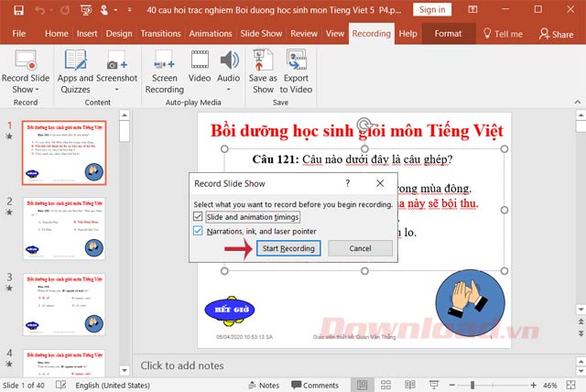
Task: Click the Share button
Action: [556, 34]
